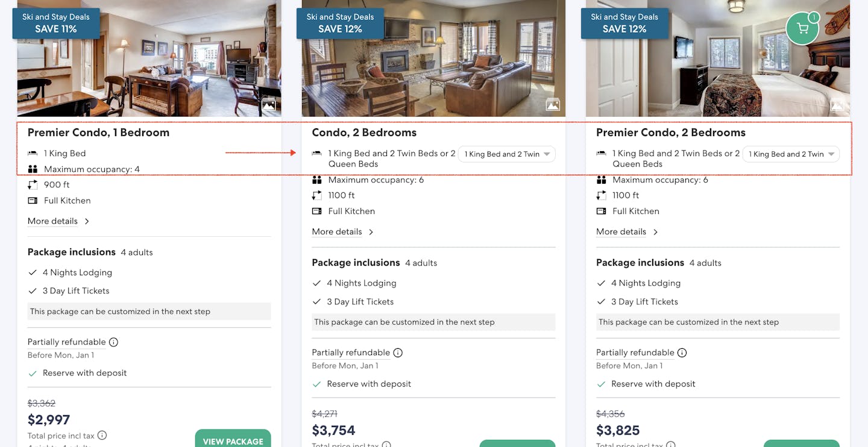The width and height of the screenshot is (868, 447).
Task: Open bed type dropdown for Condo 2 Bedrooms
Action: coord(506,154)
